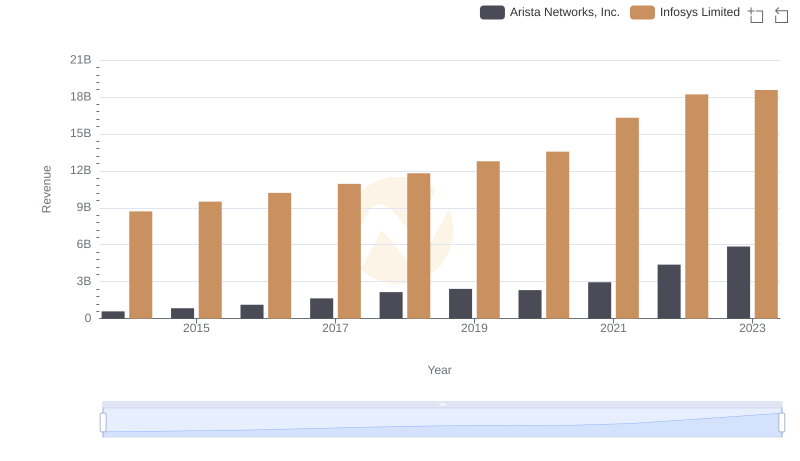Image resolution: width=800 pixels, height=461 pixels.
Task: Click the Infosys Limited legend label
Action: 699,12
